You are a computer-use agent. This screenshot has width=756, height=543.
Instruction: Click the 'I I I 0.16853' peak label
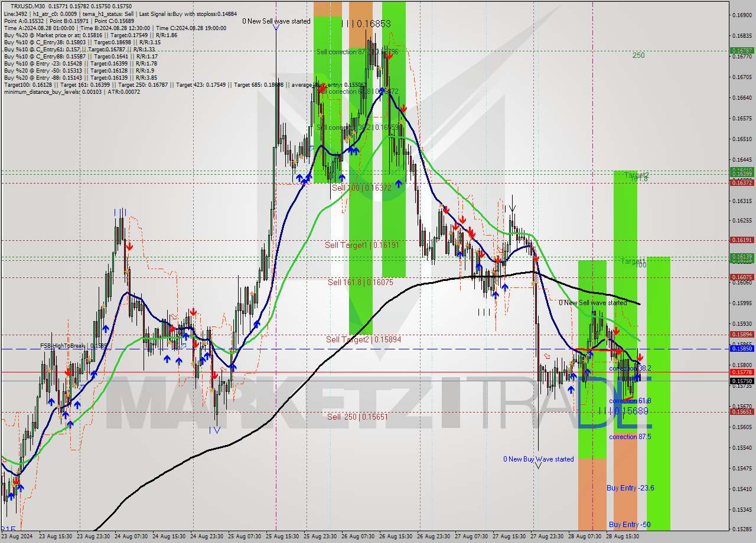[366, 24]
